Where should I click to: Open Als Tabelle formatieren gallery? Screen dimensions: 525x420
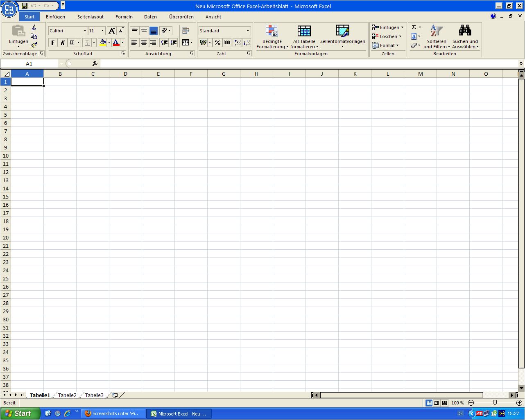tap(304, 36)
